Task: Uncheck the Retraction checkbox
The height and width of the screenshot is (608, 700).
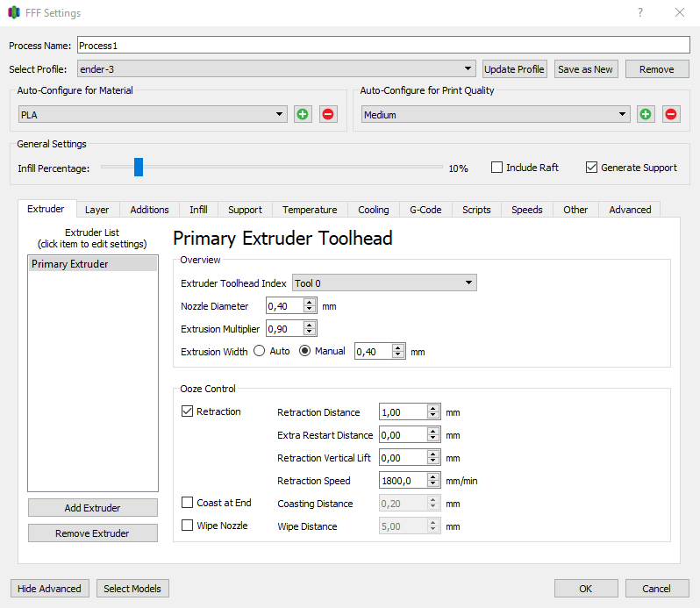Action: pos(187,411)
